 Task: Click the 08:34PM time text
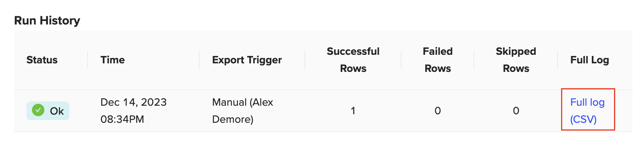click(x=122, y=119)
